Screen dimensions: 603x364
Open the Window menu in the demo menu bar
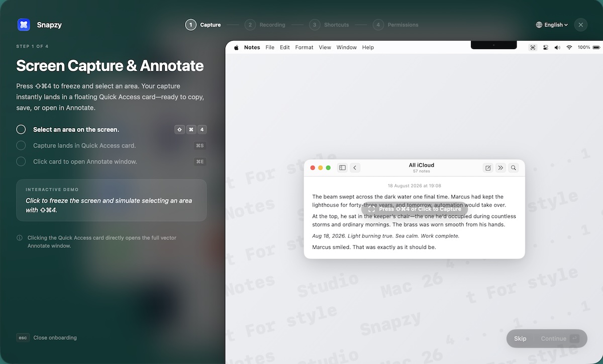tap(347, 47)
